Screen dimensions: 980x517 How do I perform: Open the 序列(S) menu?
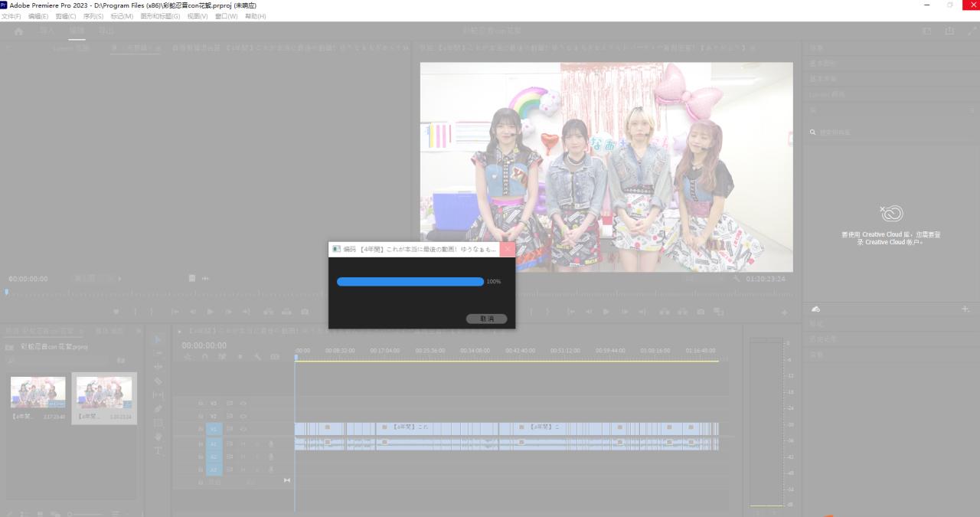(93, 16)
